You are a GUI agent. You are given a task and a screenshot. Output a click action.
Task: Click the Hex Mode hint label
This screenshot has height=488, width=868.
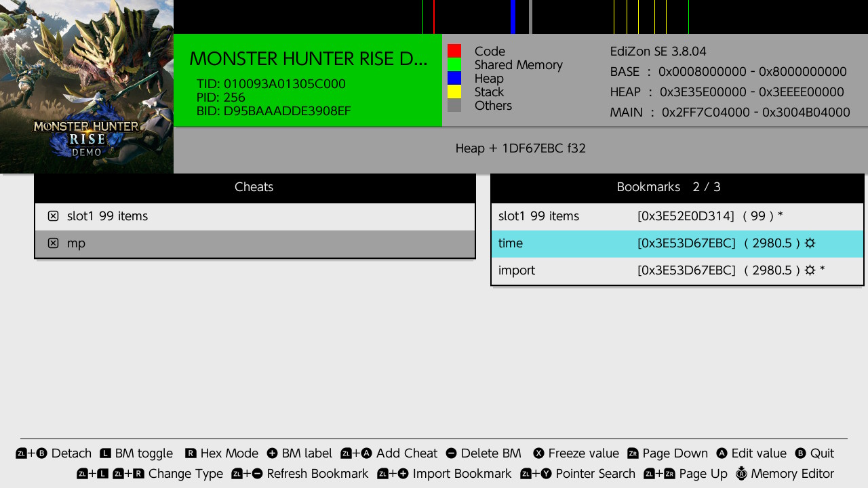[229, 453]
